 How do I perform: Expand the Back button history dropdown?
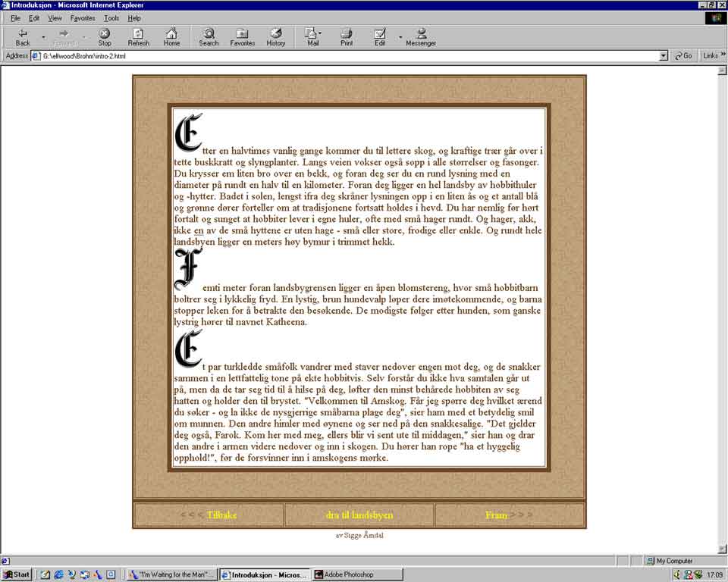43,36
